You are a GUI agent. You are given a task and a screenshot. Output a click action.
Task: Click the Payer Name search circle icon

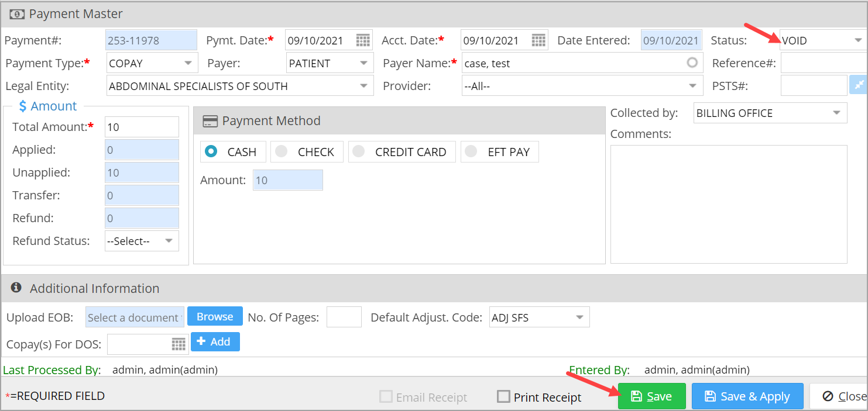click(692, 63)
